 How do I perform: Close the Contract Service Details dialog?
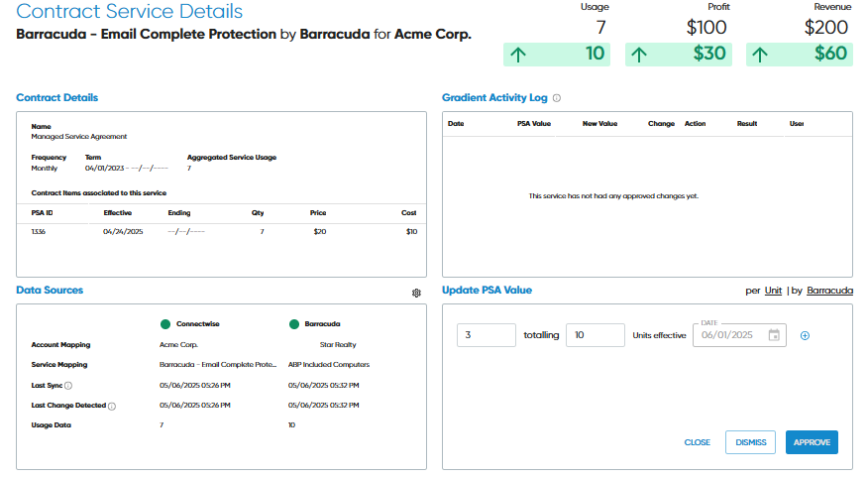(697, 442)
